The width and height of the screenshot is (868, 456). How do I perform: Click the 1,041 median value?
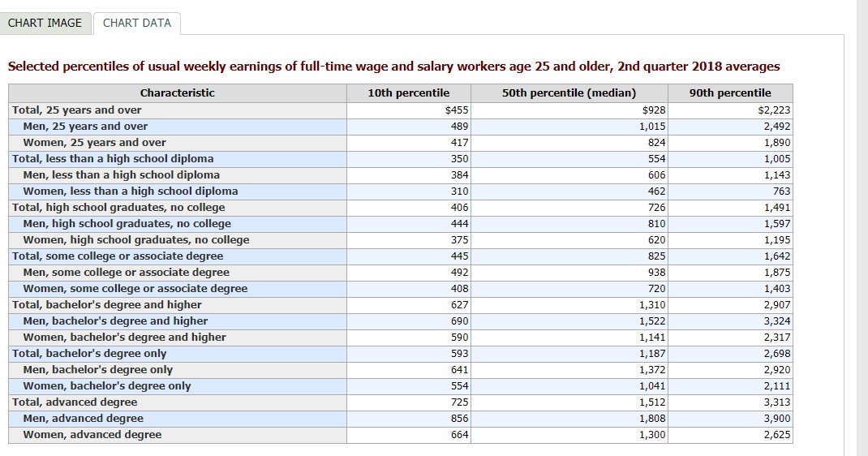point(652,385)
